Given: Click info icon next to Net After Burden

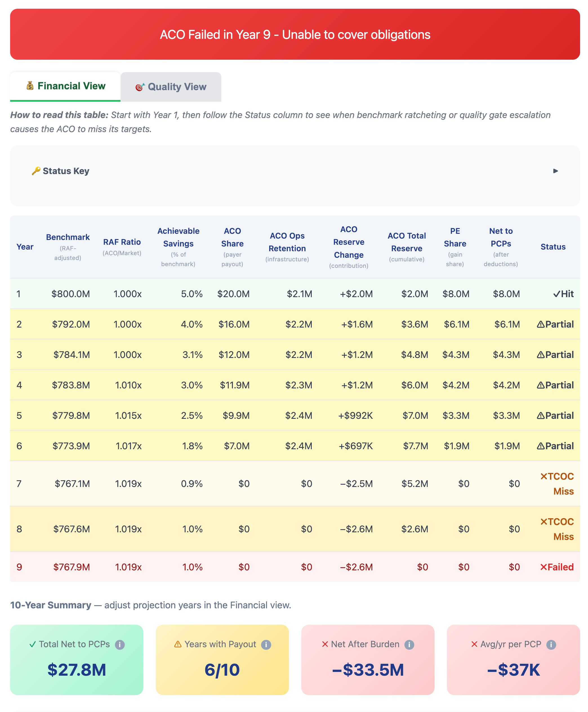Looking at the screenshot, I should click(x=409, y=645).
